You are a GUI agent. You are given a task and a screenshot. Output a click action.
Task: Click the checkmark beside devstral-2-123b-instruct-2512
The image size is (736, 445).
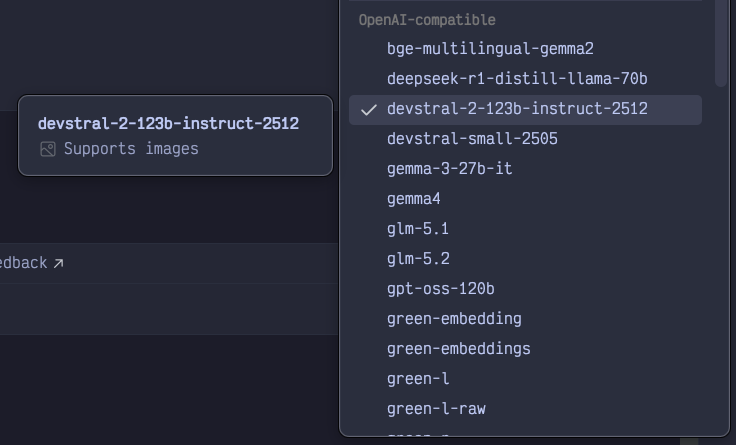[x=369, y=110]
